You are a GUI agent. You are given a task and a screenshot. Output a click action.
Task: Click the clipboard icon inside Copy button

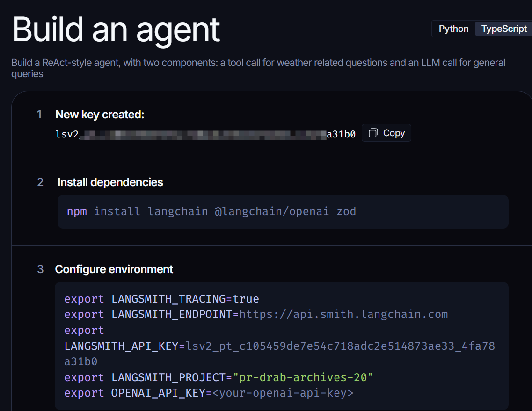[x=373, y=133]
